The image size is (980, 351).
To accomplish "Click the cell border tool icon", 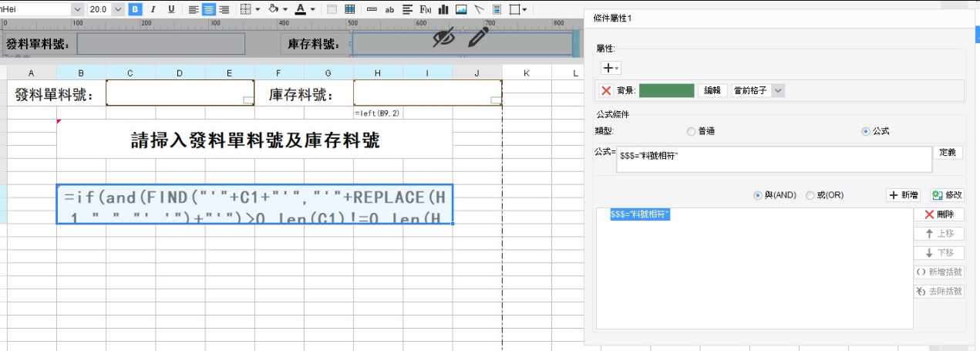I will [246, 9].
